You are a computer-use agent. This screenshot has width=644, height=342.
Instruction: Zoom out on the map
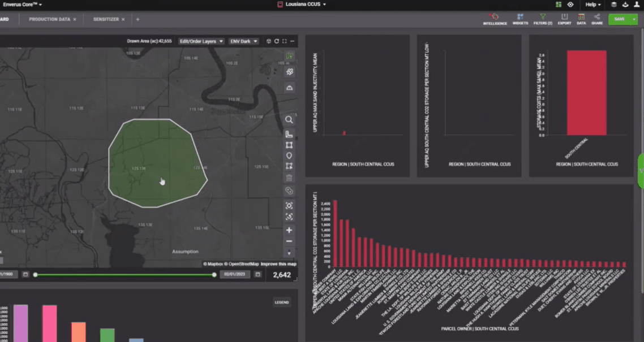point(289,241)
